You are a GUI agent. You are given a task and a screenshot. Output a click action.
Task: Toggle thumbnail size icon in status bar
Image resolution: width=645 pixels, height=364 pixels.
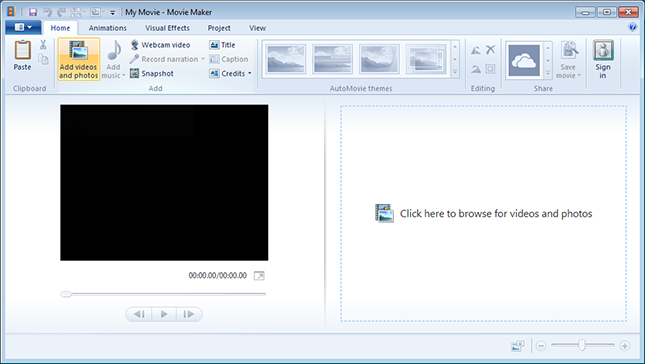[518, 346]
